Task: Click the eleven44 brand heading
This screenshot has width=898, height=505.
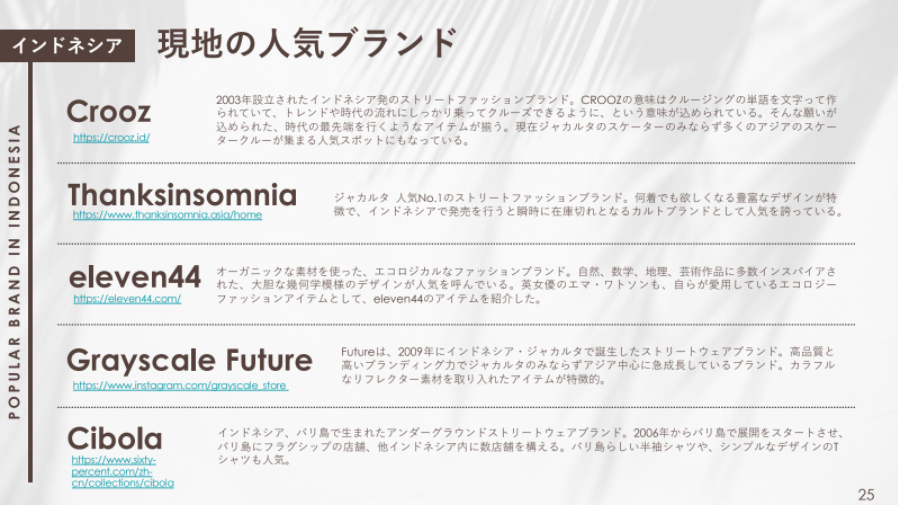Action: click(135, 277)
